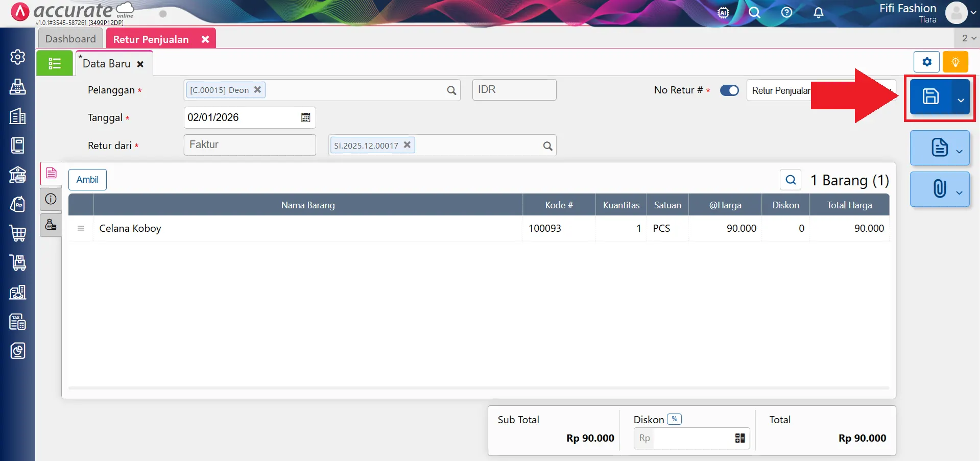Toggle the No Retur automatic numbering switch

[729, 90]
